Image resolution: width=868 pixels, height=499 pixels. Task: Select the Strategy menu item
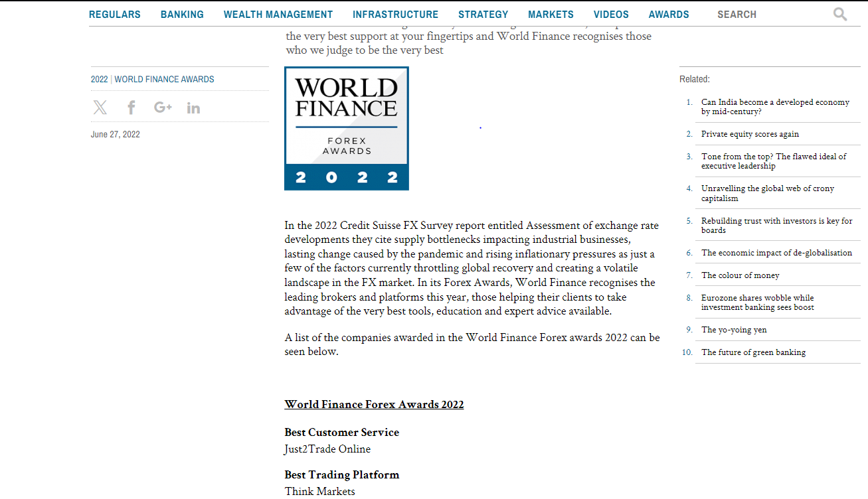(483, 15)
